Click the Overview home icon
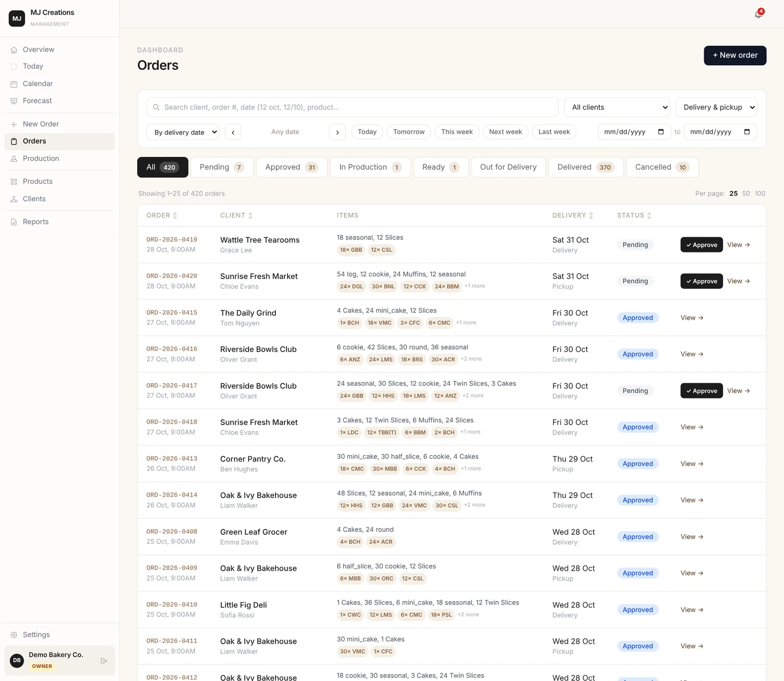Viewport: 784px width, 681px height. click(x=14, y=50)
